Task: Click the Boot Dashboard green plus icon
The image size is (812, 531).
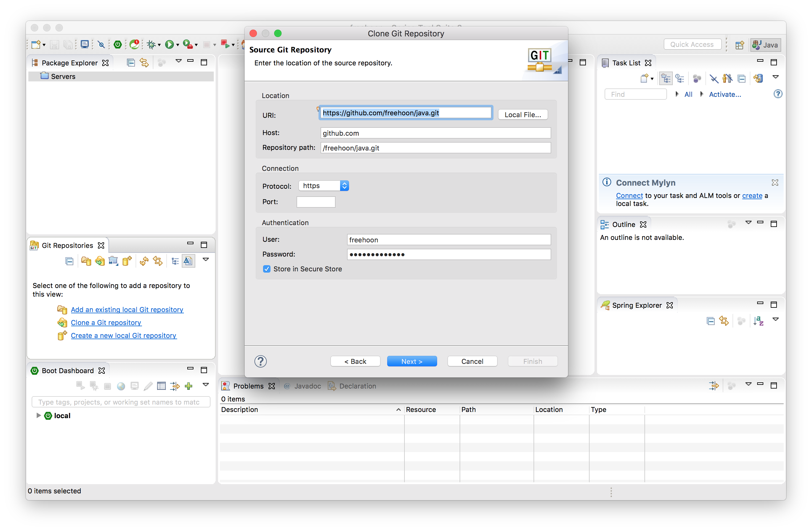Action: [189, 386]
